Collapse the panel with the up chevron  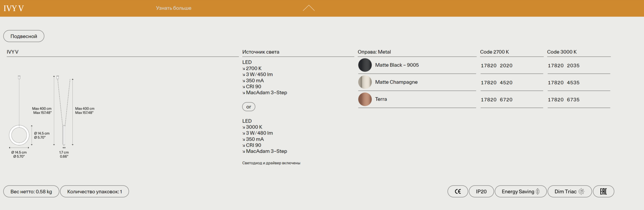click(309, 8)
